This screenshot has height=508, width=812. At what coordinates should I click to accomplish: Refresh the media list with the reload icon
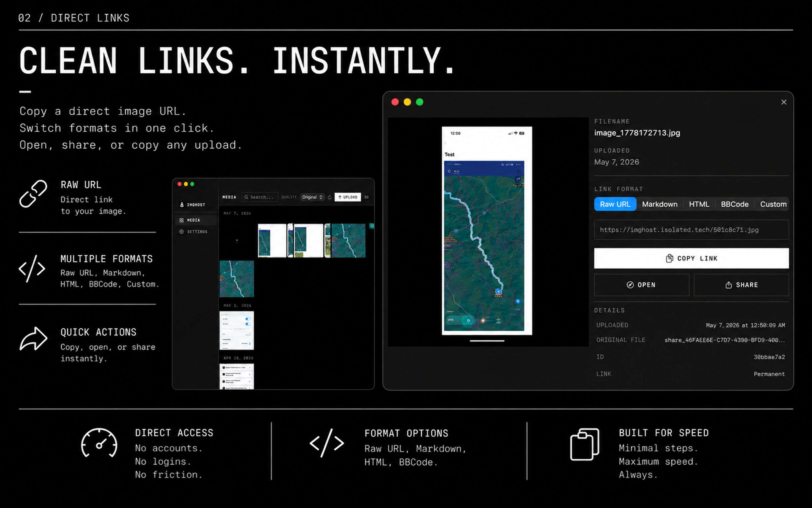(330, 197)
